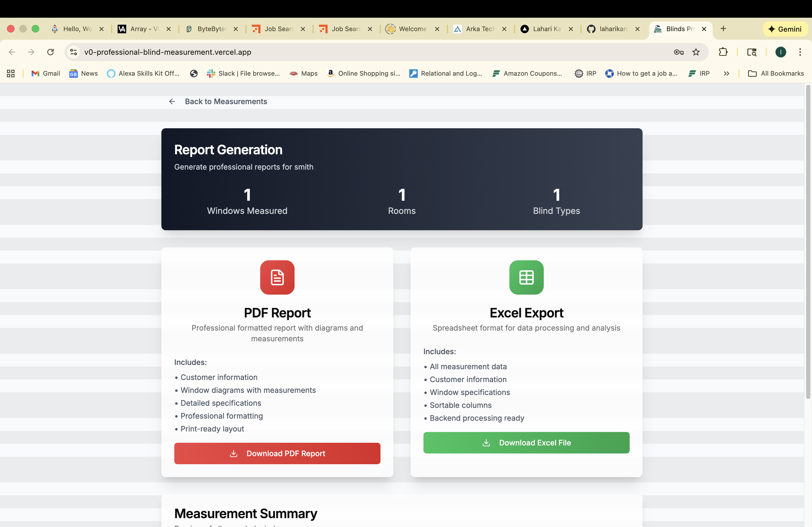Open the globe bookmark icon
The width and height of the screenshot is (812, 527).
[193, 73]
